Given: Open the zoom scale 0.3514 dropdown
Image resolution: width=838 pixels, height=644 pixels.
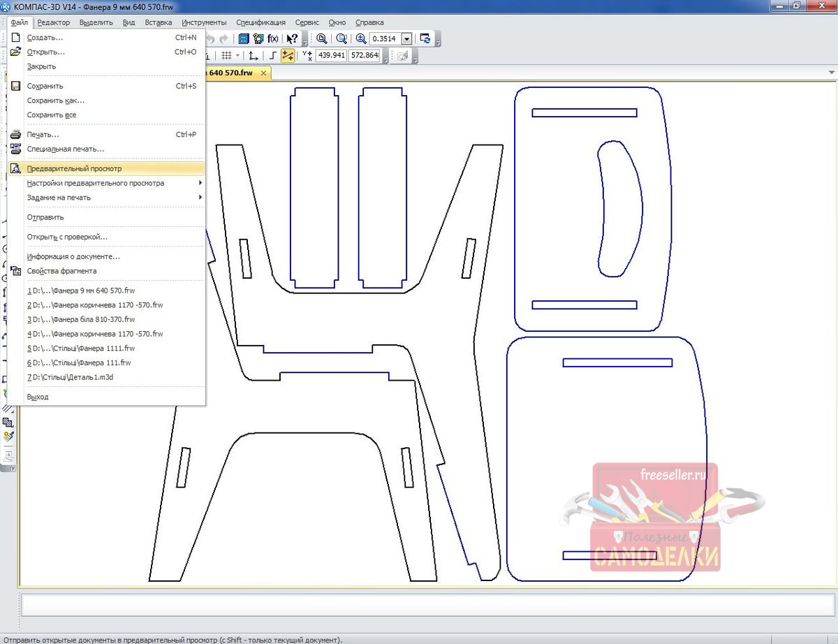Looking at the screenshot, I should 406,39.
